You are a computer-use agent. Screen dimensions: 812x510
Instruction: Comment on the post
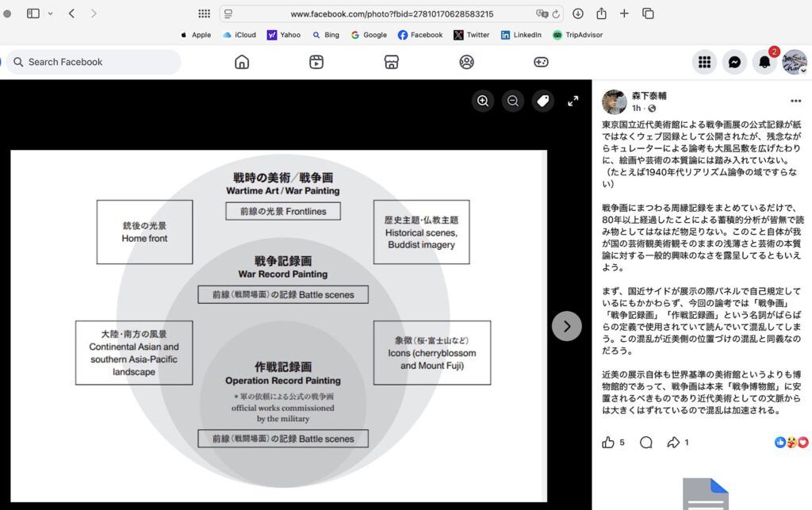click(646, 443)
